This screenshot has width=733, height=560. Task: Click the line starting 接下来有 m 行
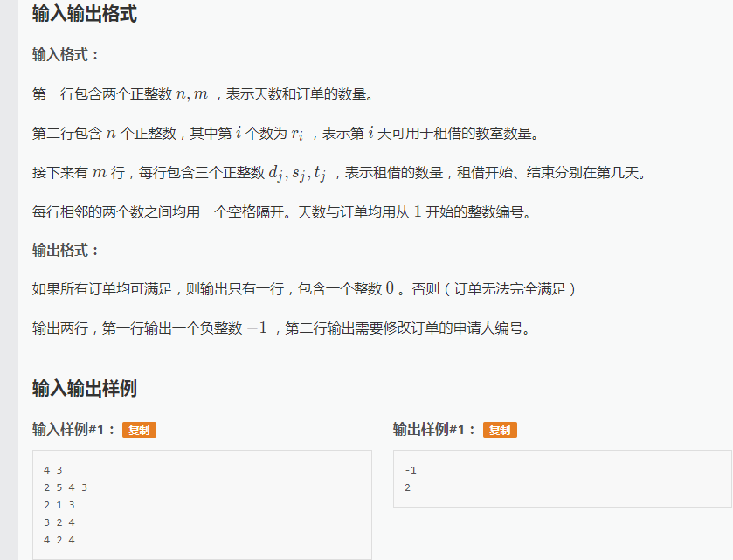[340, 172]
